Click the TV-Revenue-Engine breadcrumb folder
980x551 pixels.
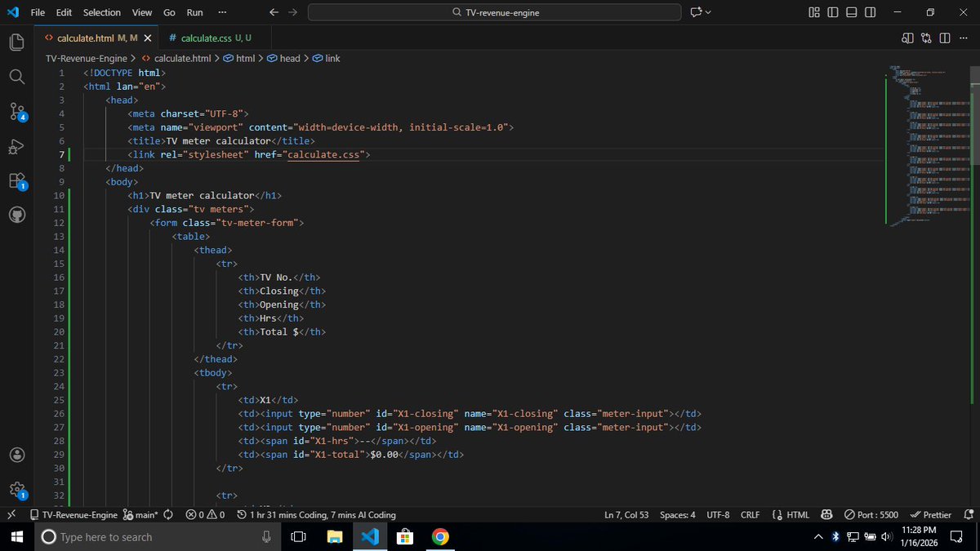[86, 59]
